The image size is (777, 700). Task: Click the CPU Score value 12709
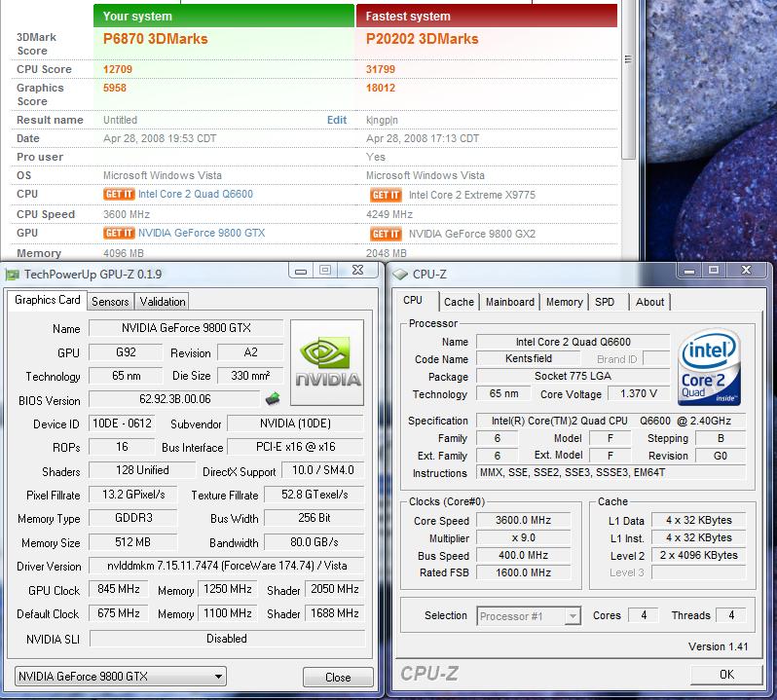(118, 69)
